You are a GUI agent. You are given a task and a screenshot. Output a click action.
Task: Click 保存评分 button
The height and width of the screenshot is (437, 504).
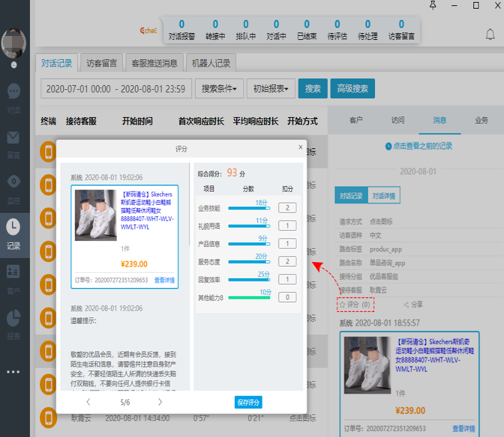coord(248,402)
